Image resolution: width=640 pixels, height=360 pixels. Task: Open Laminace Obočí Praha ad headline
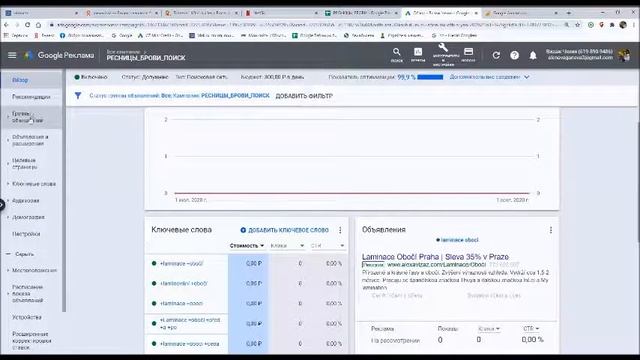(435, 257)
